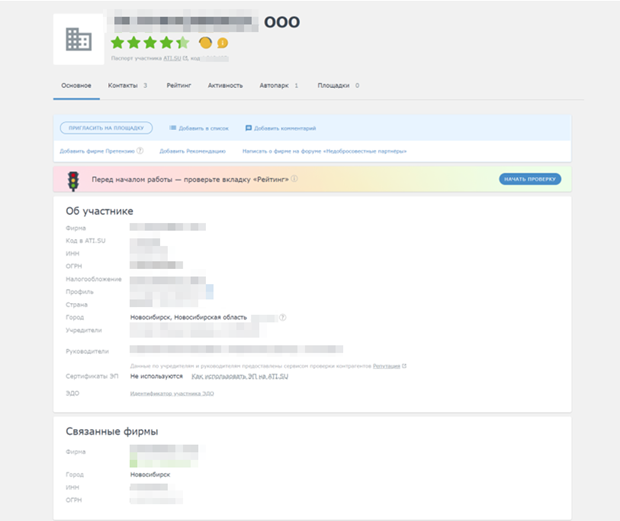Open forum link Недобросовестные партнеры
The image size is (620, 521).
click(325, 151)
